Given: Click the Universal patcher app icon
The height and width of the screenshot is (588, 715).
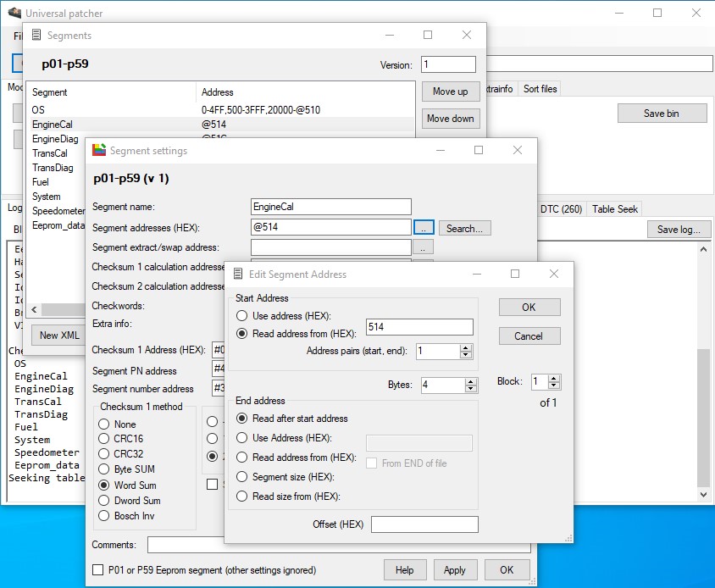Looking at the screenshot, I should pyautogui.click(x=14, y=13).
